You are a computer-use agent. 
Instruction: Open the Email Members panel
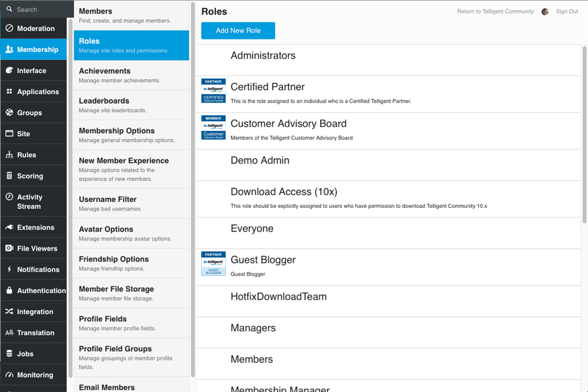click(131, 385)
